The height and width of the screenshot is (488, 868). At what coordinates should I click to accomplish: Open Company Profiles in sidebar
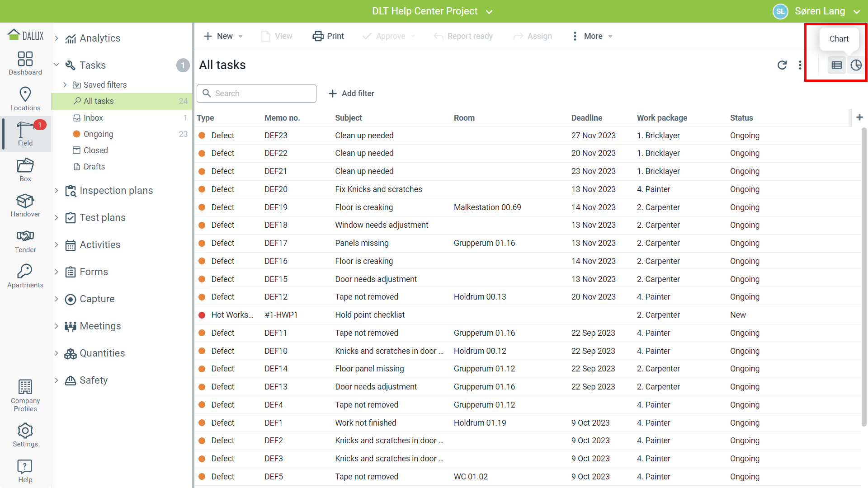(x=25, y=396)
